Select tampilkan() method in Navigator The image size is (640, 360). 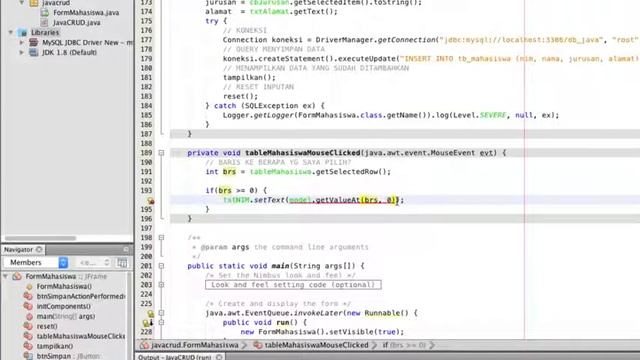click(x=55, y=346)
